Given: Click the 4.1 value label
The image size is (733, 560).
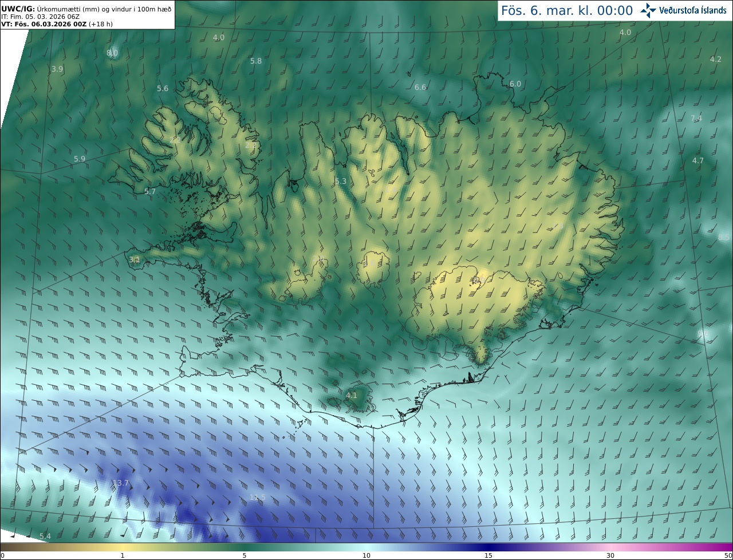Looking at the screenshot, I should [x=352, y=395].
